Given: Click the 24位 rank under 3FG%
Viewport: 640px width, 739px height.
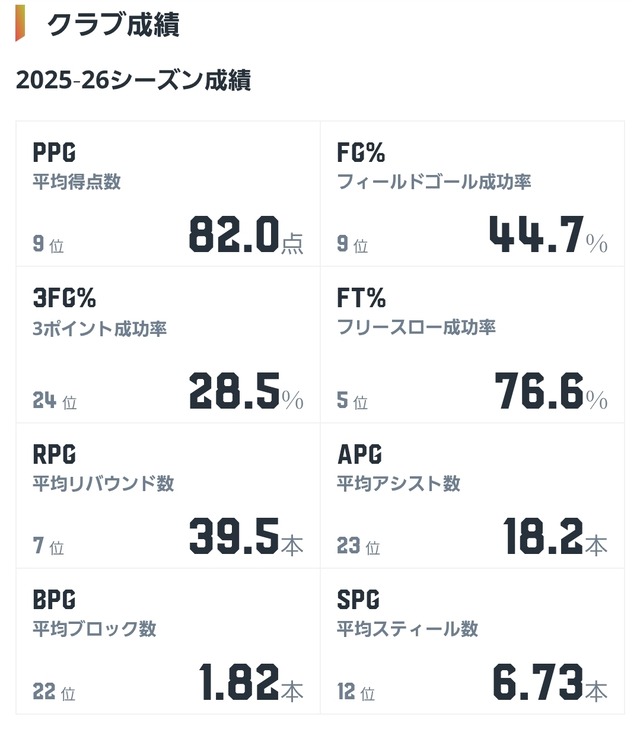Looking at the screenshot, I should coord(54,401).
